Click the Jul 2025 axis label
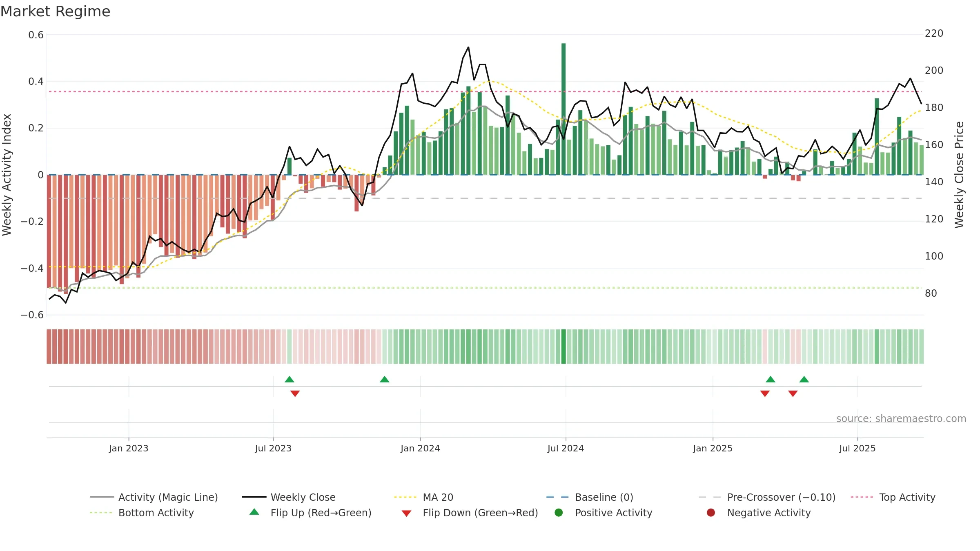Screen dimensions: 980x551 [x=857, y=448]
